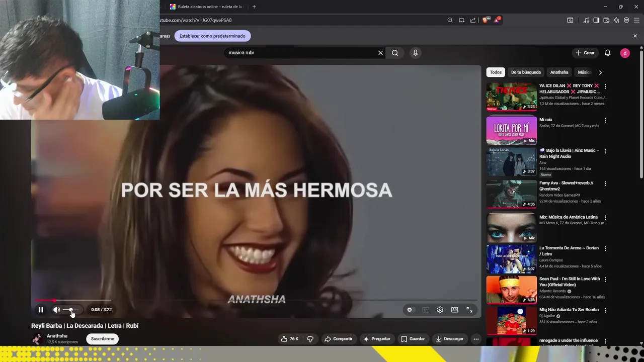The image size is (644, 362).
Task: Open more actions three-dot menu below video
Action: pos(476,339)
